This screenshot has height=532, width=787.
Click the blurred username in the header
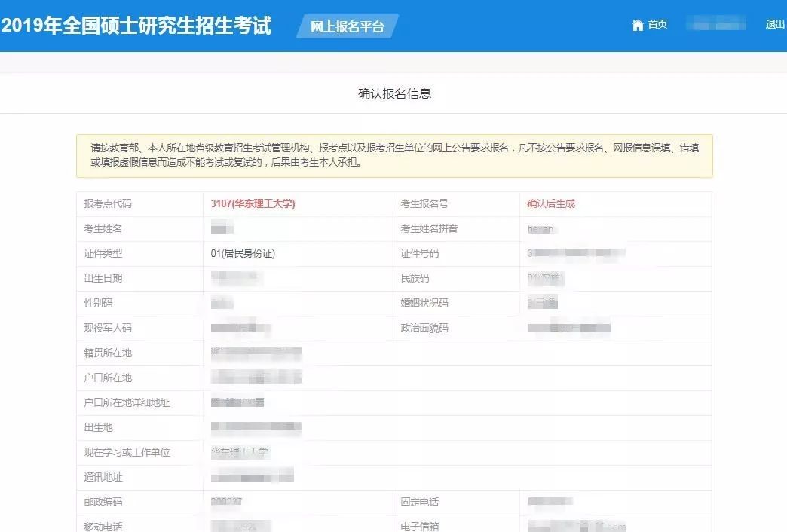click(x=716, y=25)
